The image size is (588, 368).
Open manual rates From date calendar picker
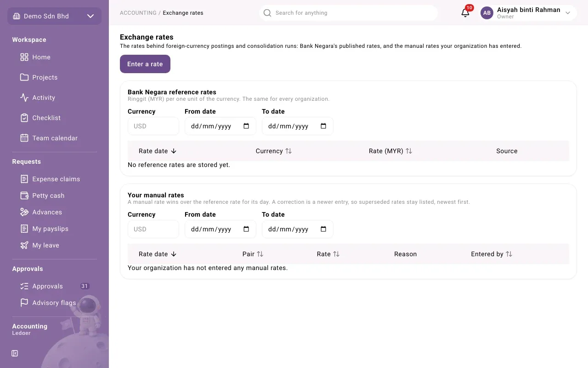[246, 229]
